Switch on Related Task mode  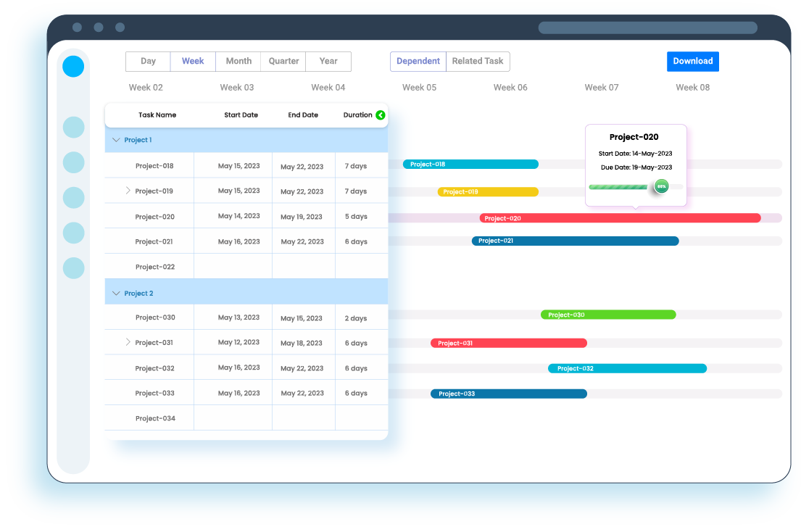(x=478, y=62)
